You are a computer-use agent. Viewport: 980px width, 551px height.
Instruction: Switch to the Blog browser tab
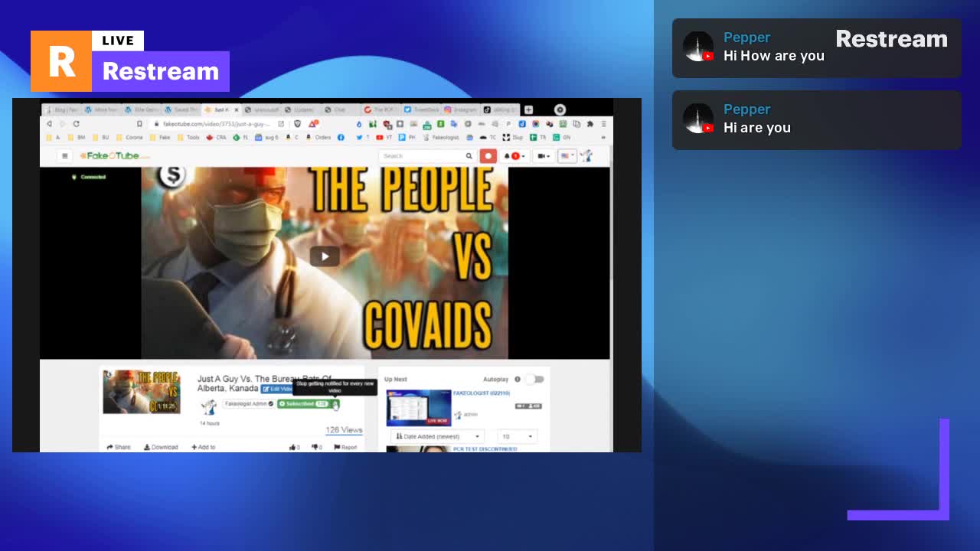(62, 109)
